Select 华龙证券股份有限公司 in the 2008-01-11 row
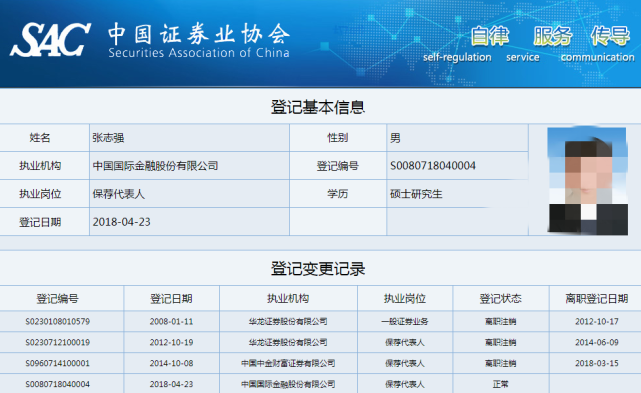This screenshot has width=641, height=393. [288, 321]
